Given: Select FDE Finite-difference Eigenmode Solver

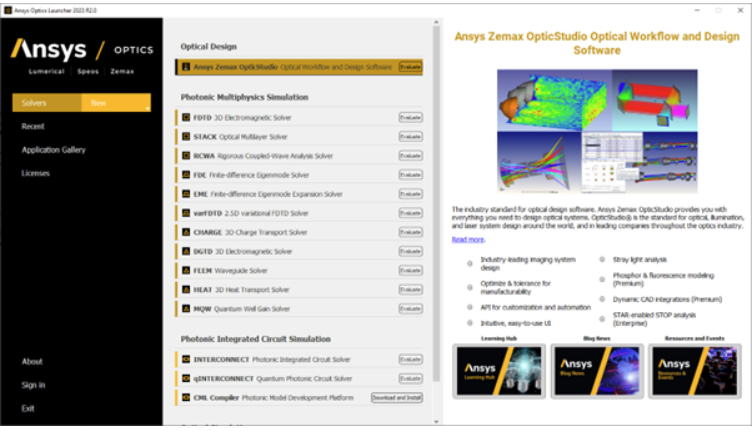Looking at the screenshot, I should pyautogui.click(x=299, y=175).
